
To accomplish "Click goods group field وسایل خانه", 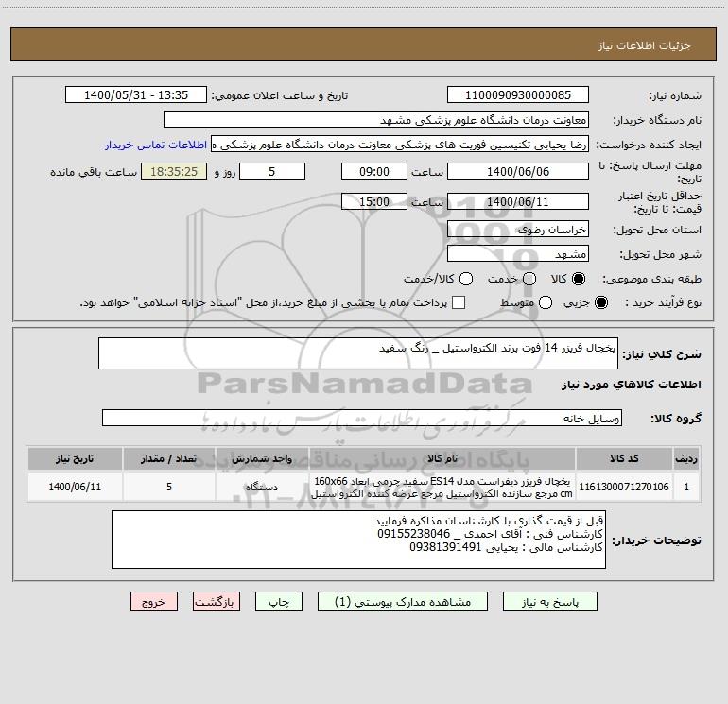I will (362, 418).
